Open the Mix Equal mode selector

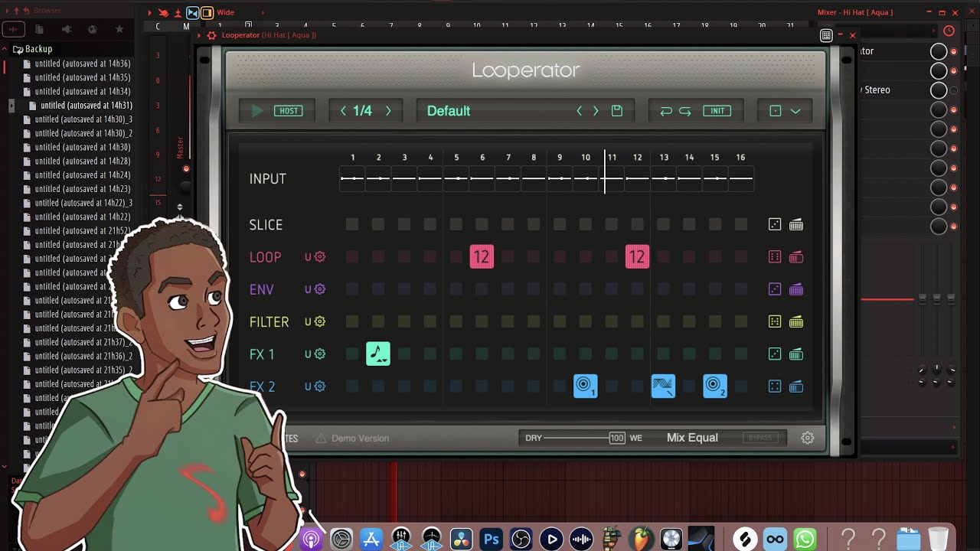pyautogui.click(x=692, y=438)
